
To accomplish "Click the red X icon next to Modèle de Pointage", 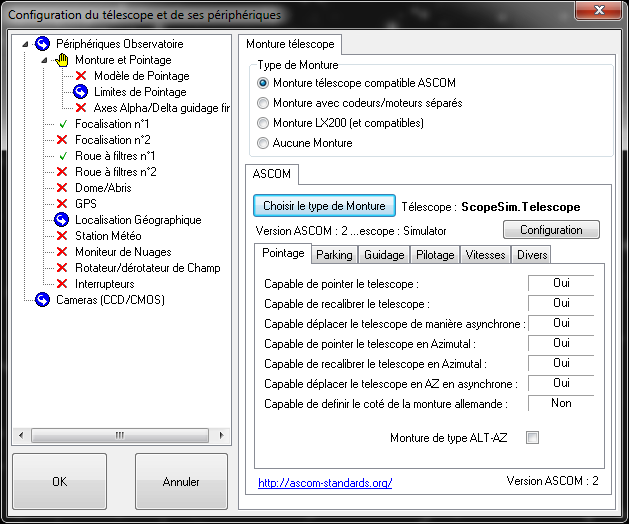I will tap(81, 76).
